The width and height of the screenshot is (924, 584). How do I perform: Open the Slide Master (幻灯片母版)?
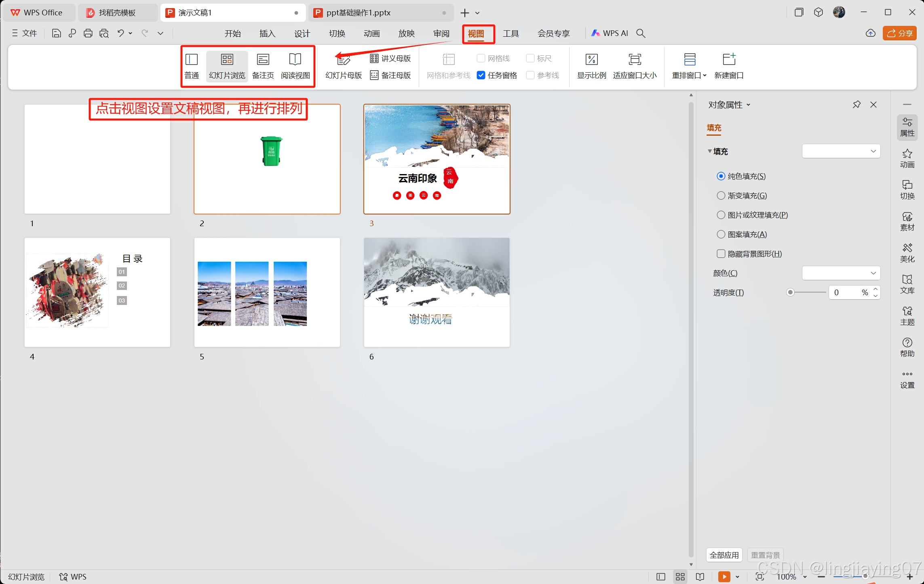(x=343, y=66)
